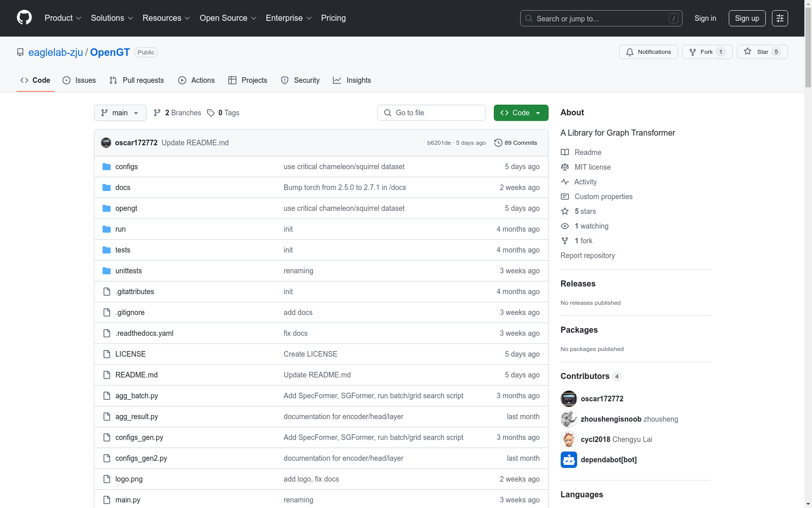Fork the repository with Fork button
812x508 pixels.
(x=707, y=52)
